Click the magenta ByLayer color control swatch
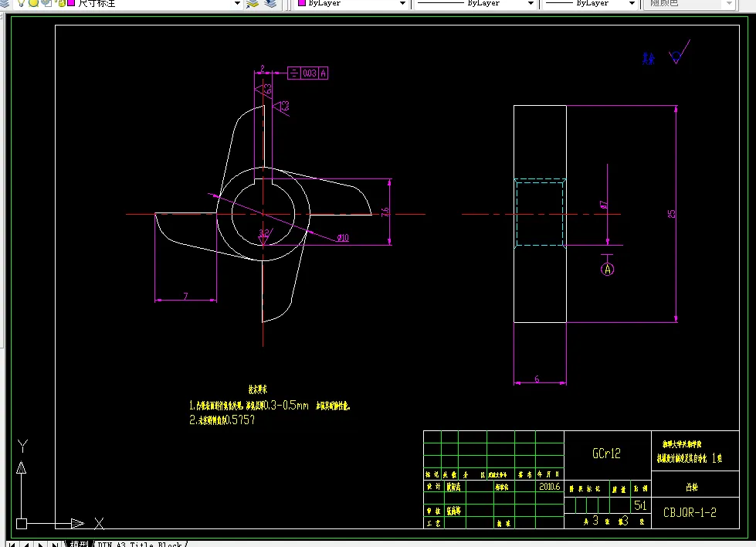The width and height of the screenshot is (756, 547). [x=302, y=3]
